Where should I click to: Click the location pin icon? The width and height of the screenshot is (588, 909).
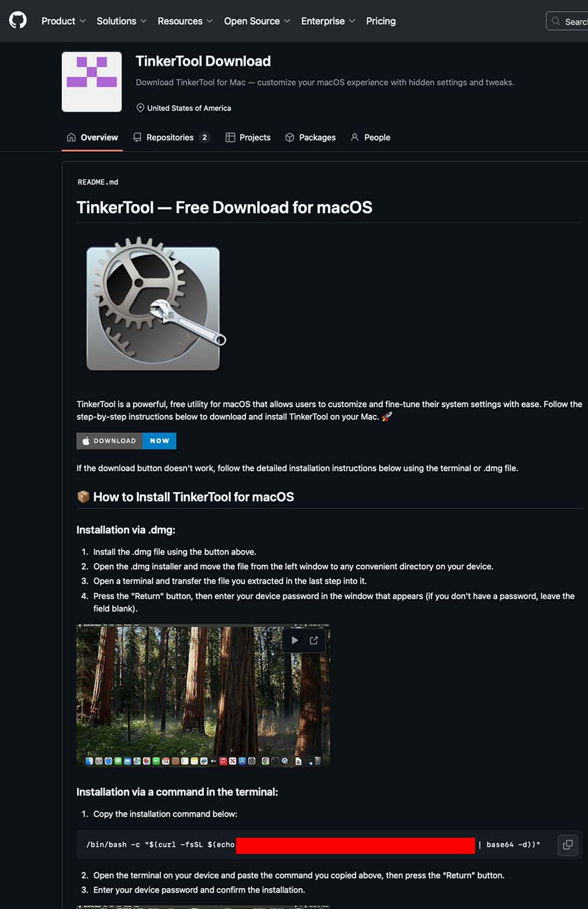[x=140, y=108]
